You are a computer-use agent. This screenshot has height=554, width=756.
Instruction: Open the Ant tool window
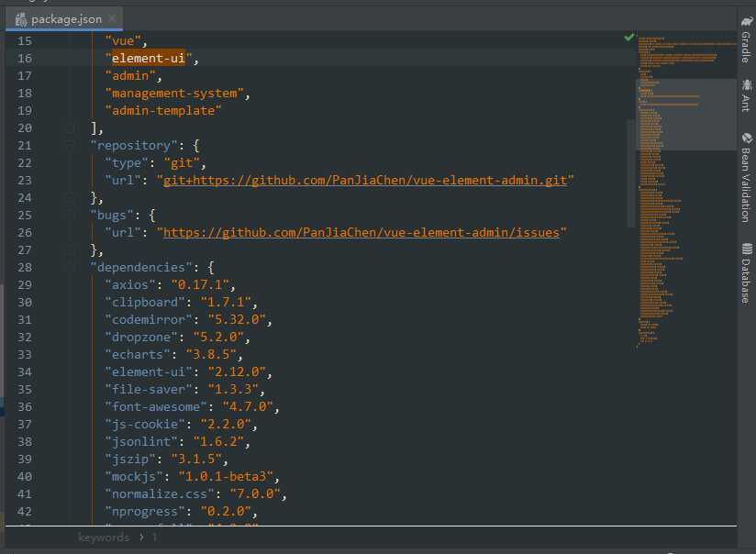pyautogui.click(x=746, y=96)
